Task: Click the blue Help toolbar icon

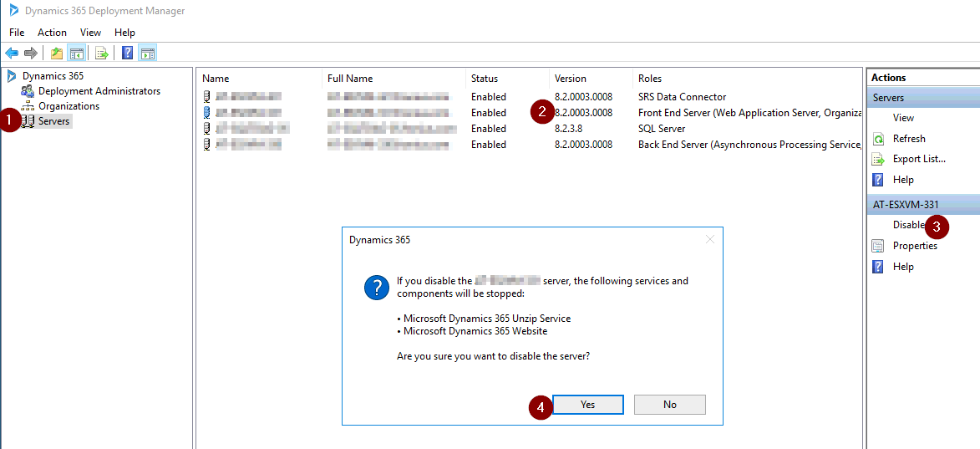Action: 128,54
